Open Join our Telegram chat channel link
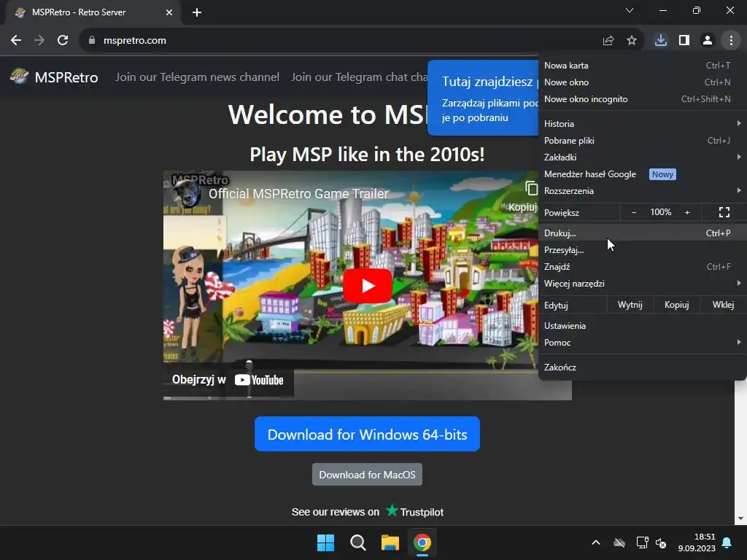Image resolution: width=747 pixels, height=560 pixels. [x=359, y=77]
